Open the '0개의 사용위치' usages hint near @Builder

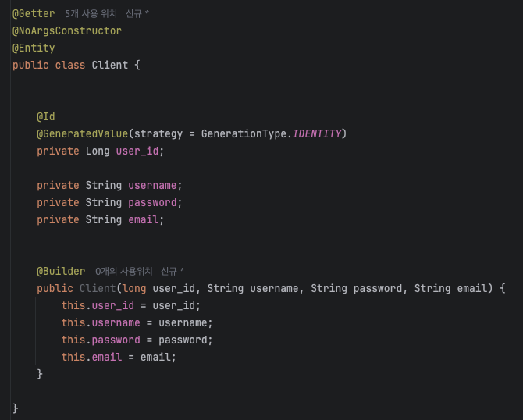pos(124,271)
